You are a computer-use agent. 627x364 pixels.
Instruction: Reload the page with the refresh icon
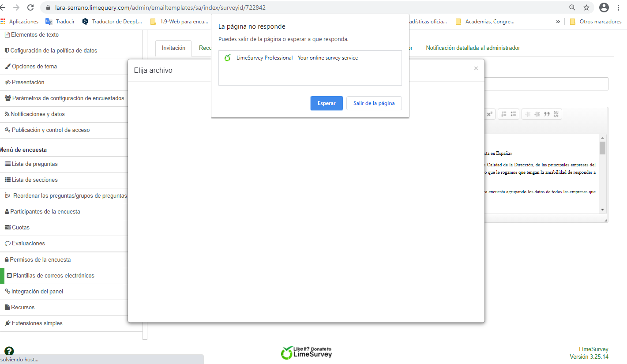(x=30, y=8)
